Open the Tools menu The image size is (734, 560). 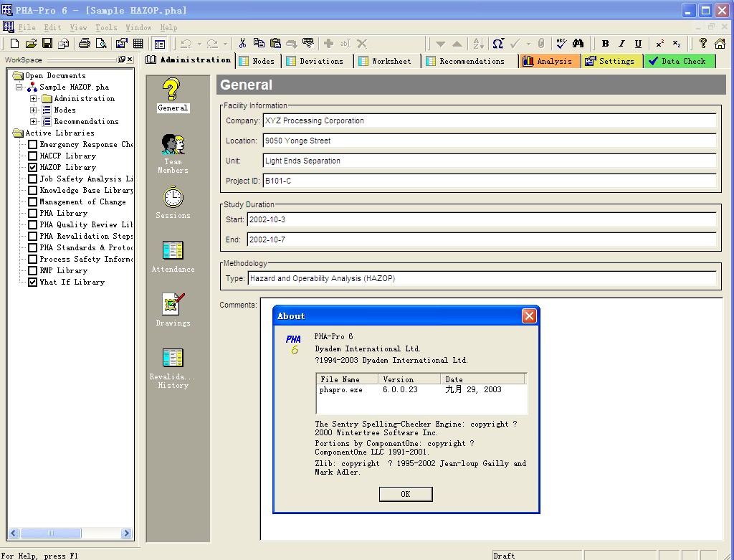pos(106,28)
